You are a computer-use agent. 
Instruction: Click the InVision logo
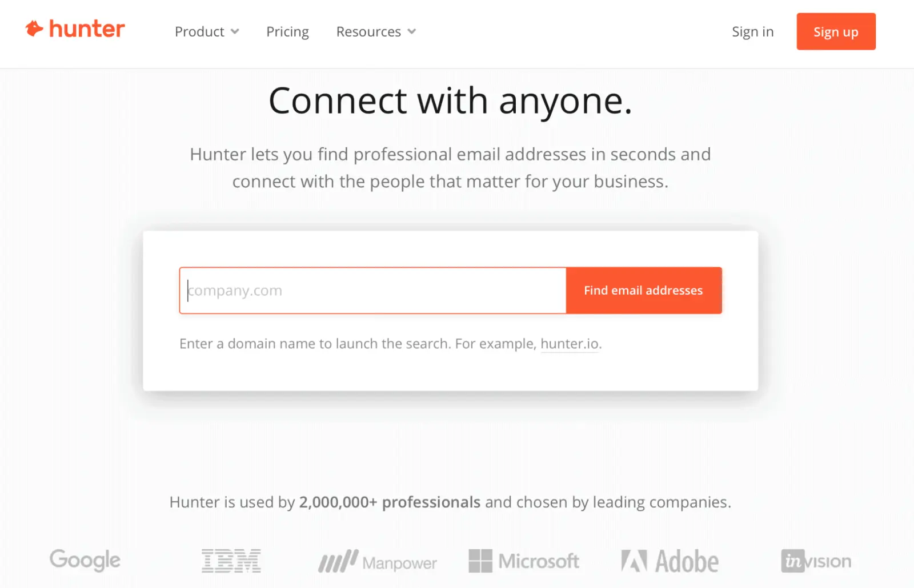(x=816, y=561)
